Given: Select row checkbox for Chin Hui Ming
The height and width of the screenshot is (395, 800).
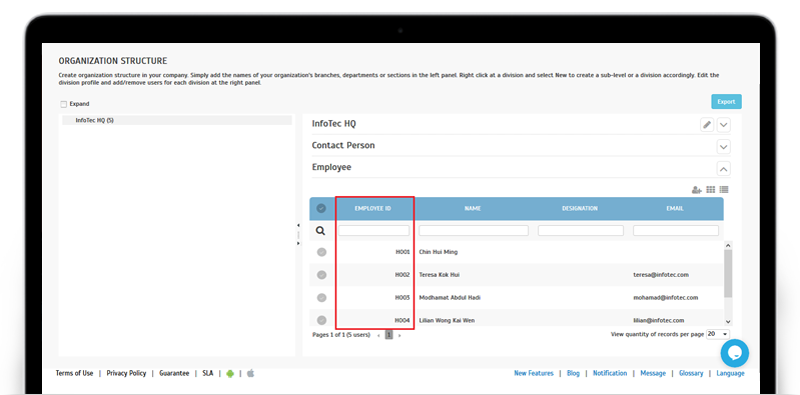Looking at the screenshot, I should 321,252.
